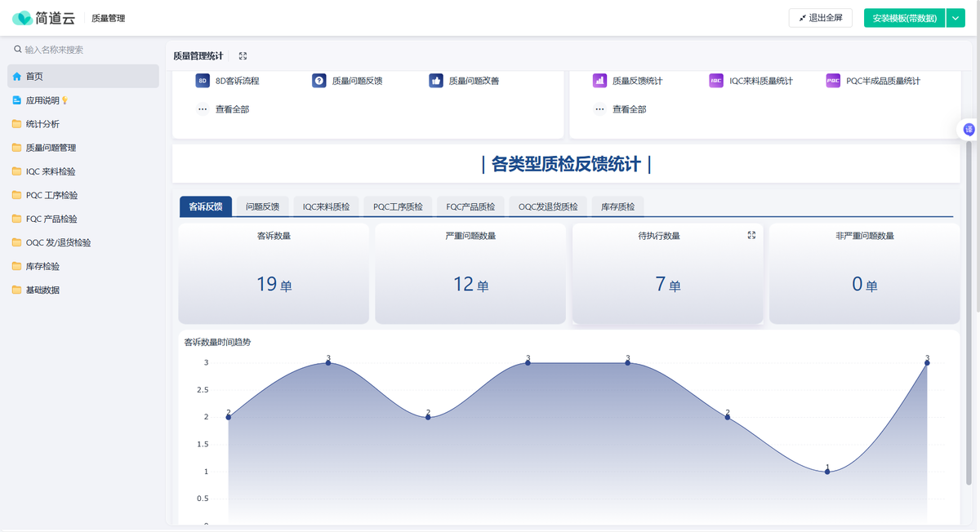Image resolution: width=980 pixels, height=532 pixels.
Task: Expand the 质量问题管理 folder
Action: (83, 148)
